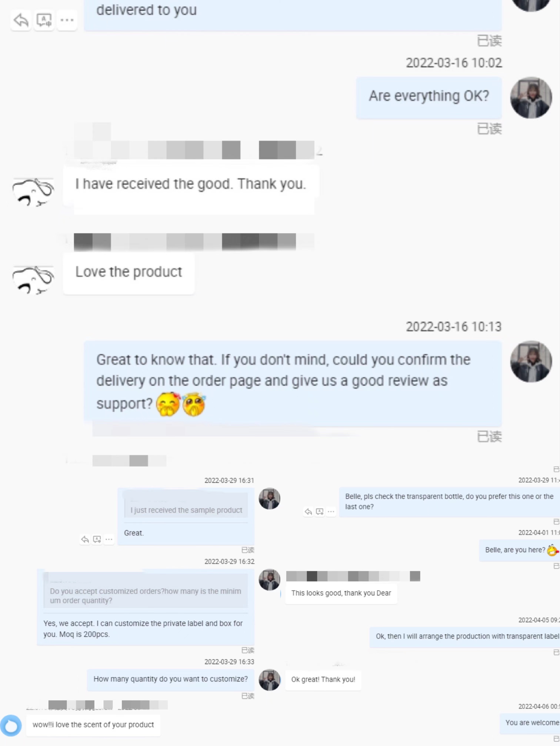This screenshot has height=746, width=560.
Task: Click elephant avatar beside 'Love the product'
Action: tap(33, 280)
